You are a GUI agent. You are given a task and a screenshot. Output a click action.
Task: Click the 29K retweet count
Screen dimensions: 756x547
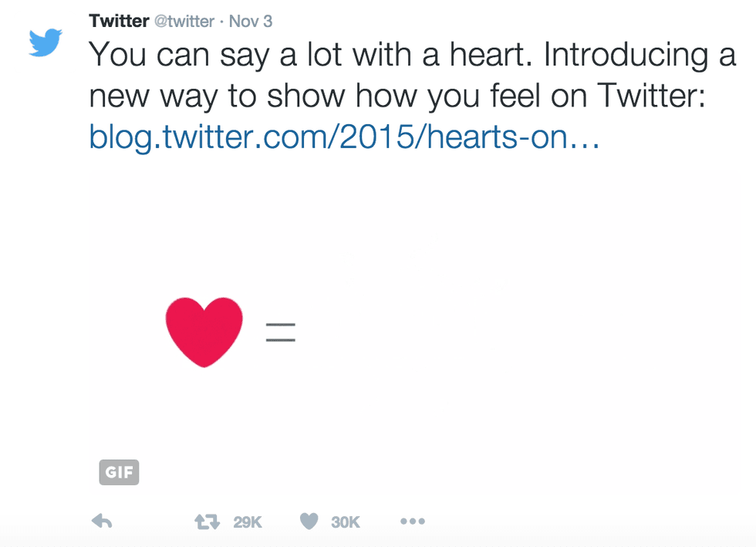point(248,522)
